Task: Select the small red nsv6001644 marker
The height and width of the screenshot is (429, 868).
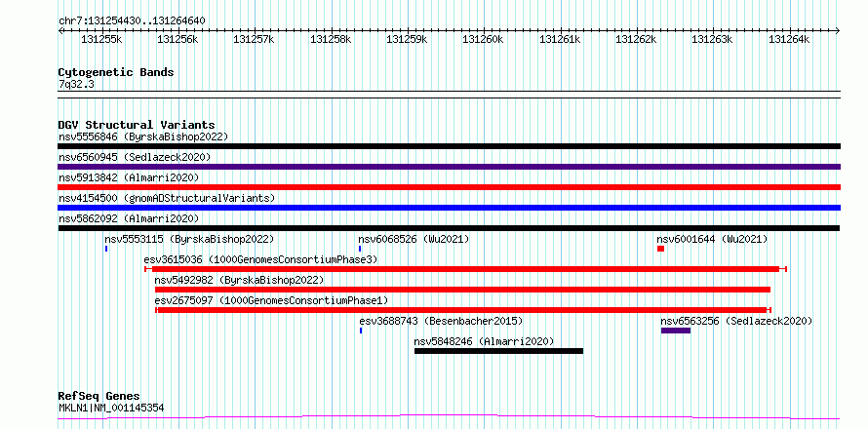Action: (660, 249)
